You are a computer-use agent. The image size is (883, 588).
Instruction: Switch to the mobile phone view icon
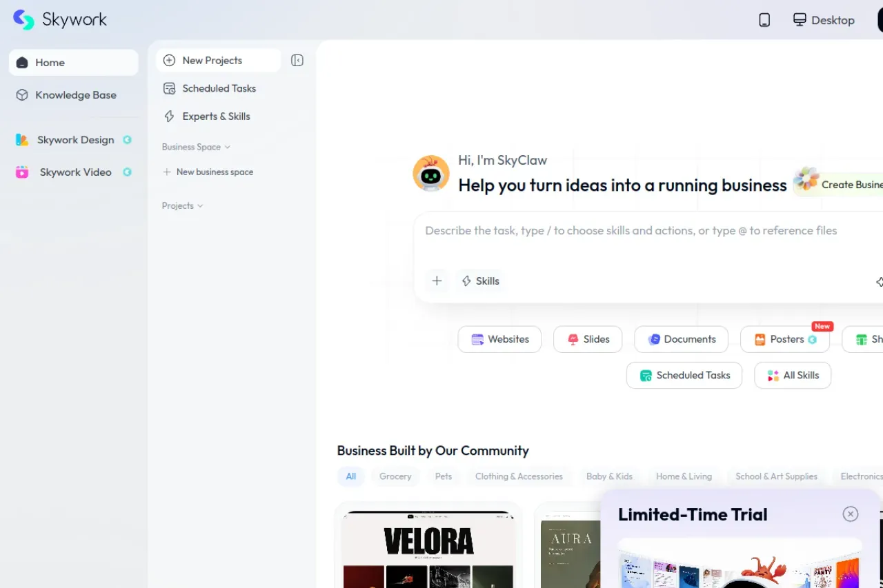click(x=764, y=20)
